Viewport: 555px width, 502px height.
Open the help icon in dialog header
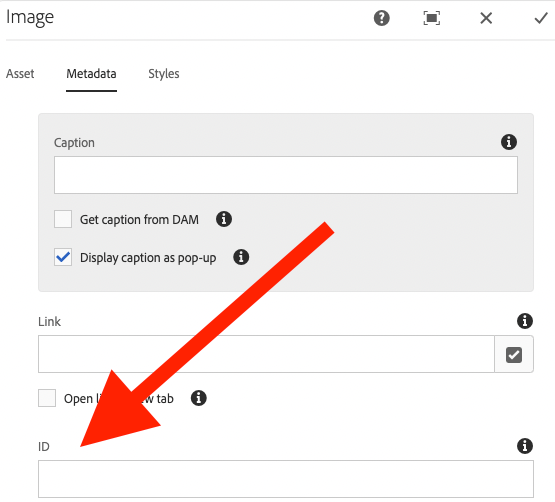(x=382, y=18)
